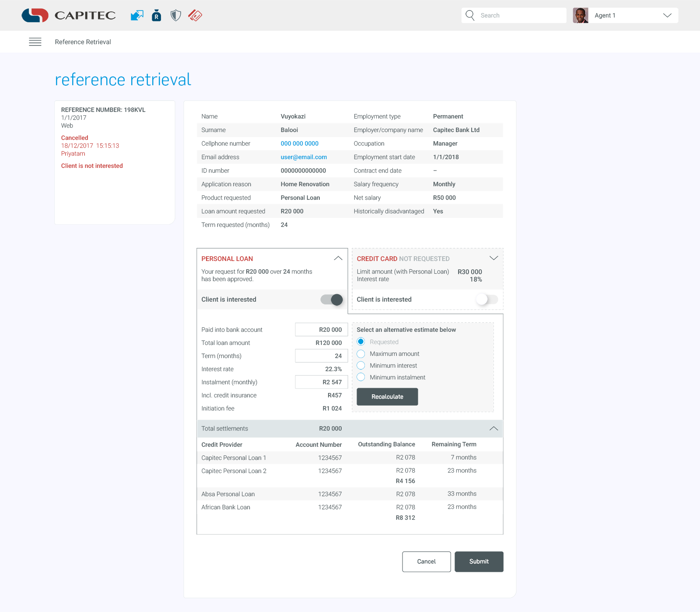
Task: Select the Requested radio option
Action: pyautogui.click(x=361, y=342)
